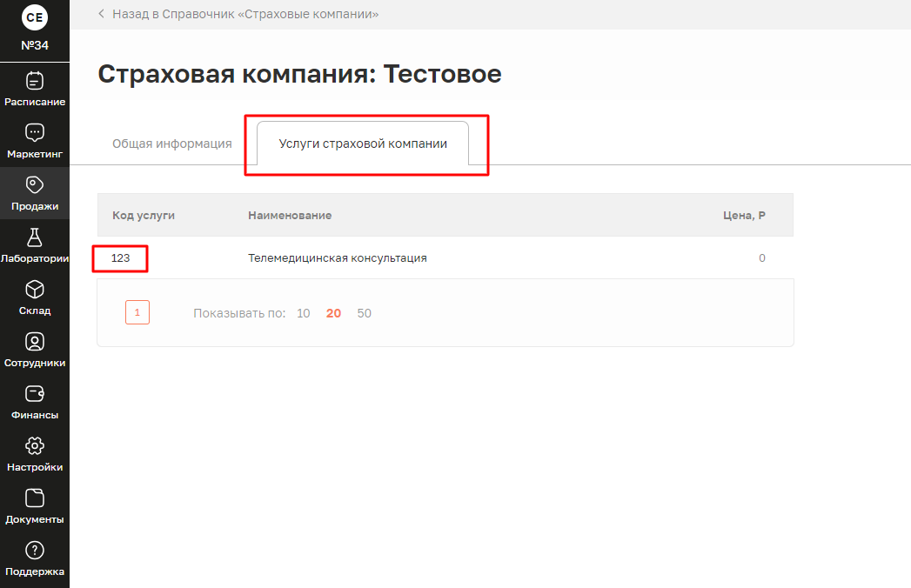Select the Продажи tag icon
Screen dimensions: 911x588
34,184
